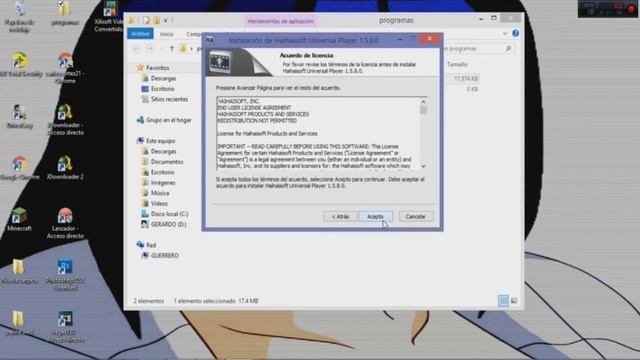Click the '2 elementos' status bar text
This screenshot has width=640, height=360.
[149, 301]
